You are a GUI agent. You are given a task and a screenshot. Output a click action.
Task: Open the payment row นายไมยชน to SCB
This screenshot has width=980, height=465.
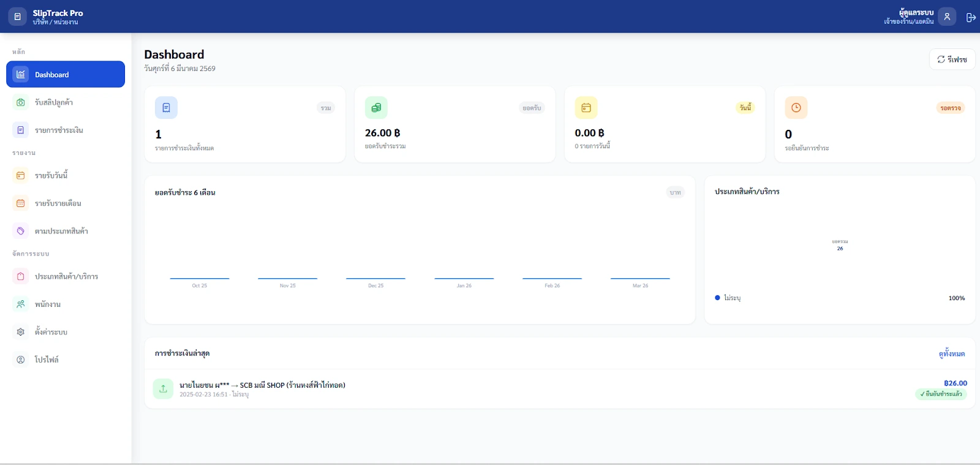pos(560,389)
